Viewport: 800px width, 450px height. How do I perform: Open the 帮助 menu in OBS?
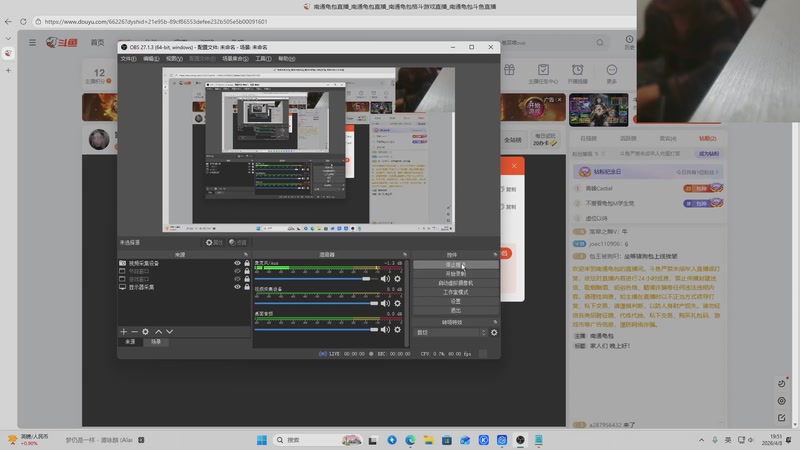click(x=287, y=59)
